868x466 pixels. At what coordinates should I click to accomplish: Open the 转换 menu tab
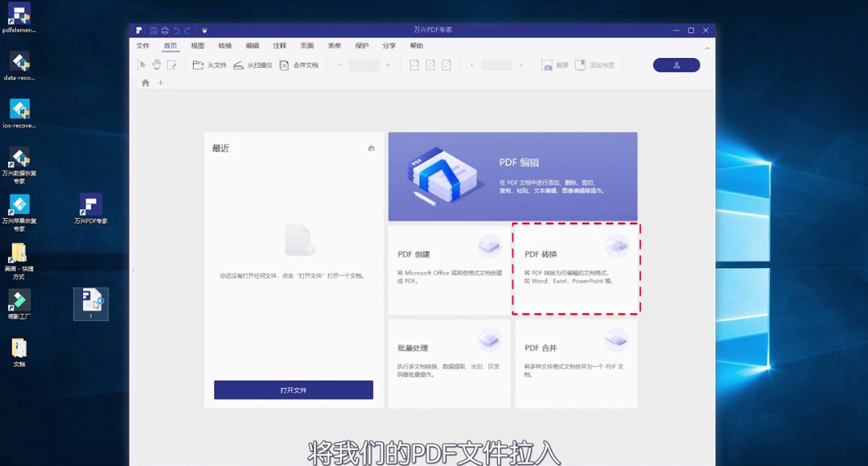coord(224,46)
